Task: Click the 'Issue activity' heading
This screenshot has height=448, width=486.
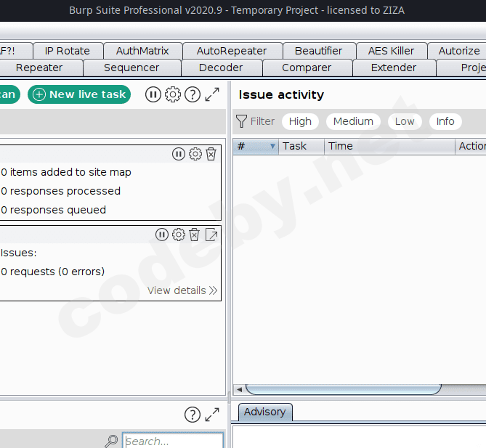Action: 281,94
